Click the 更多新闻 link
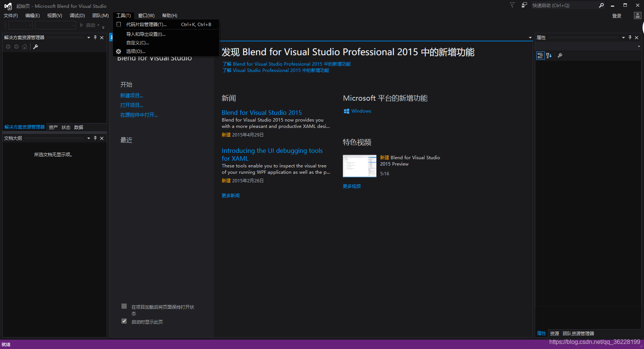 pos(231,196)
